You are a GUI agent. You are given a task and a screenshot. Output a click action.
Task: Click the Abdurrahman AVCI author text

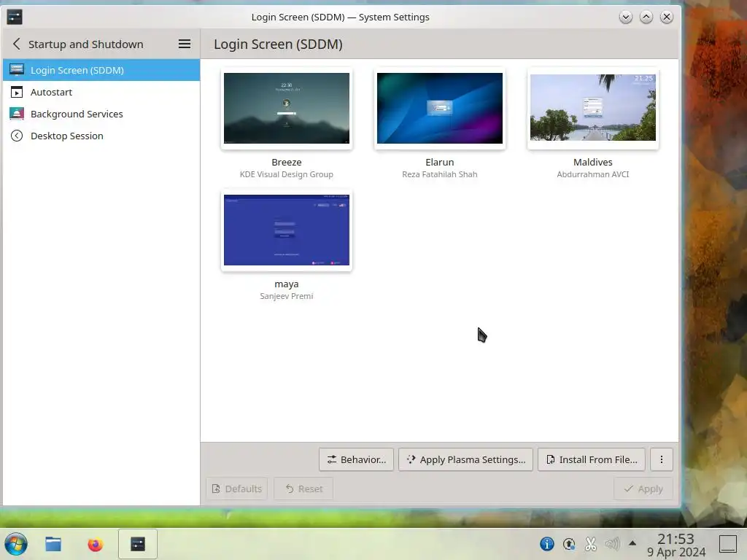coord(592,174)
